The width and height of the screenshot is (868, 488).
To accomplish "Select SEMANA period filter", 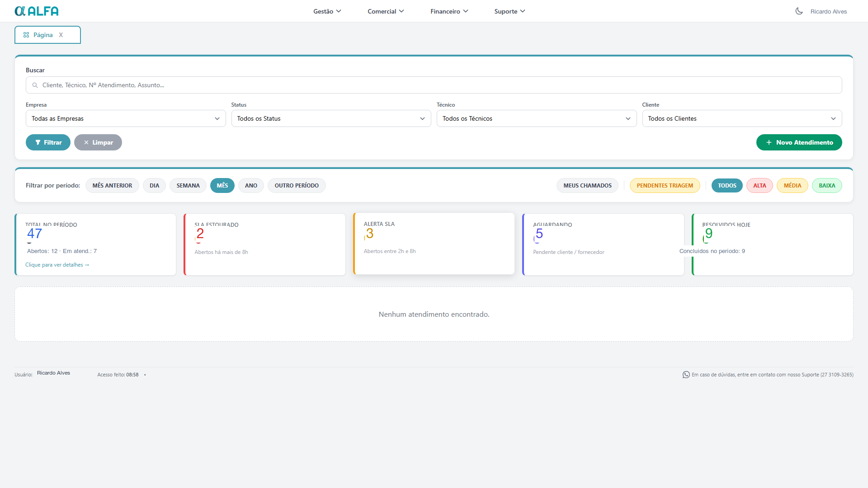I will tap(188, 185).
